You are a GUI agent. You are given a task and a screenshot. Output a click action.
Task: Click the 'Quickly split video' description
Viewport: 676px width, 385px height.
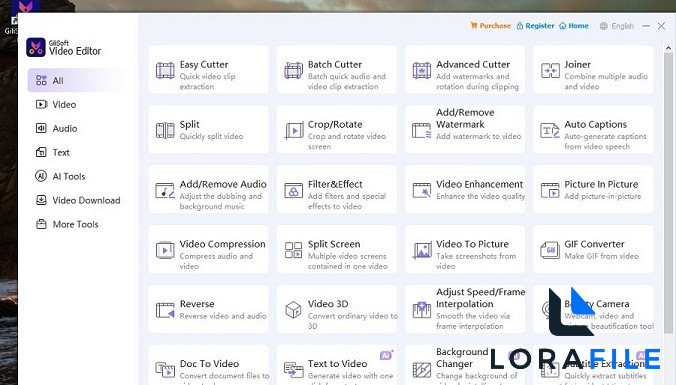[x=211, y=136]
